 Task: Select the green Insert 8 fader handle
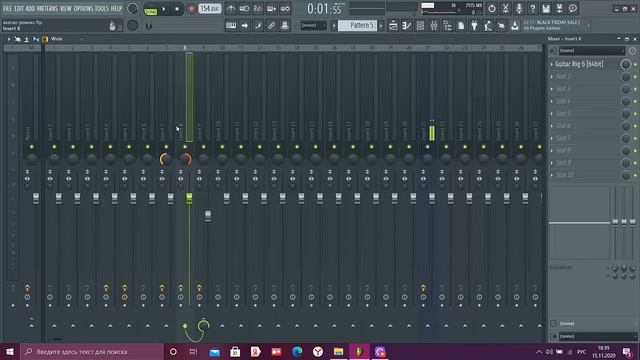[189, 198]
